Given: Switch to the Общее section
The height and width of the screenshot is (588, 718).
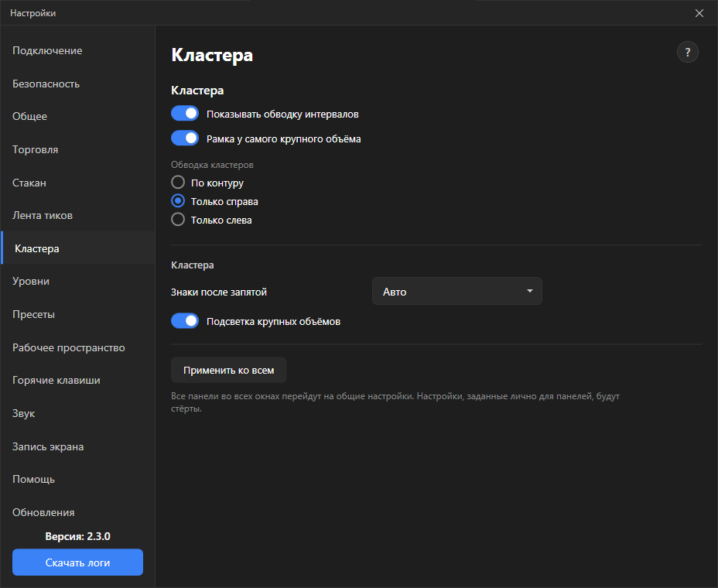Looking at the screenshot, I should pos(78,116).
